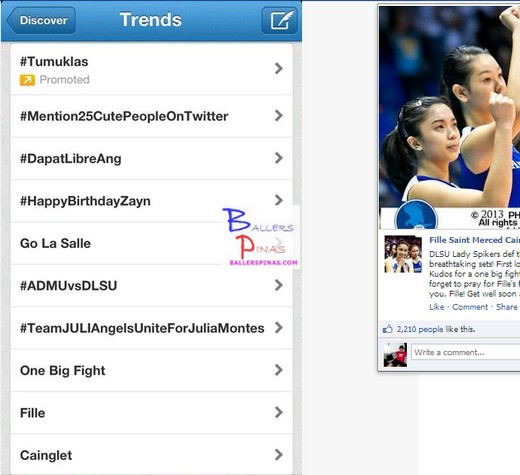The width and height of the screenshot is (520, 475).
Task: Click the yellow Promoted arrow icon
Action: [27, 80]
